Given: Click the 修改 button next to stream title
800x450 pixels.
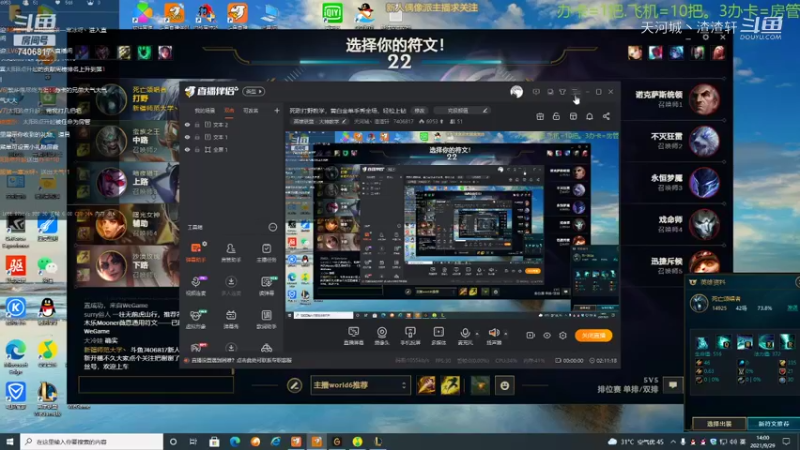Looking at the screenshot, I should pos(419,110).
